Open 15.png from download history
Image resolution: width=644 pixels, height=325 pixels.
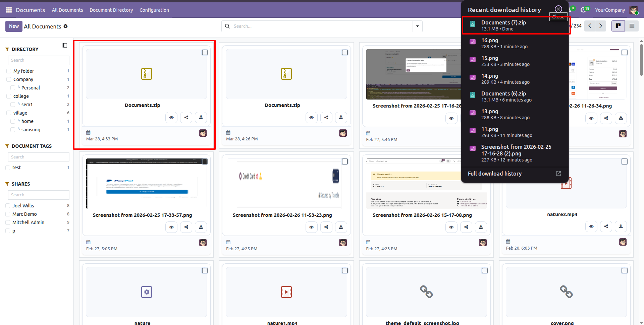point(515,61)
